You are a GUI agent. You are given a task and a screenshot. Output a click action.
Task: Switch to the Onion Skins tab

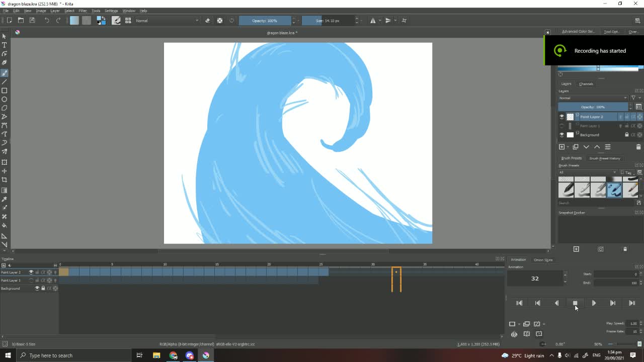[x=543, y=260]
